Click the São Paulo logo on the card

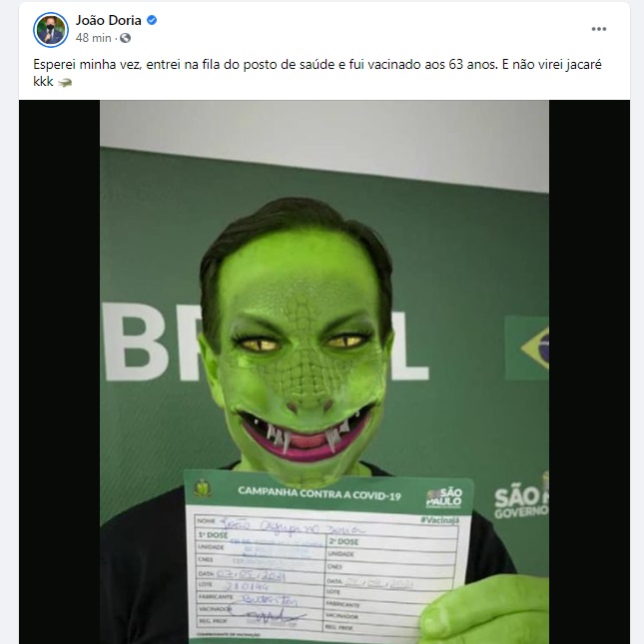click(x=444, y=498)
